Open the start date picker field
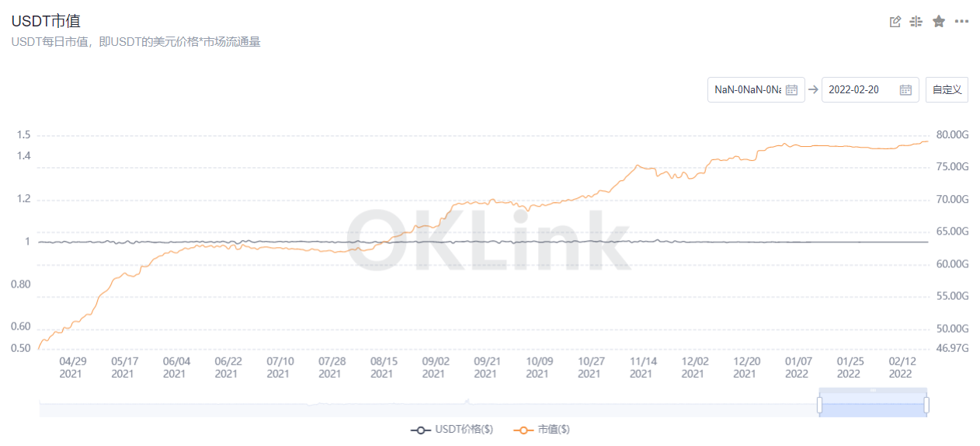 click(x=747, y=89)
